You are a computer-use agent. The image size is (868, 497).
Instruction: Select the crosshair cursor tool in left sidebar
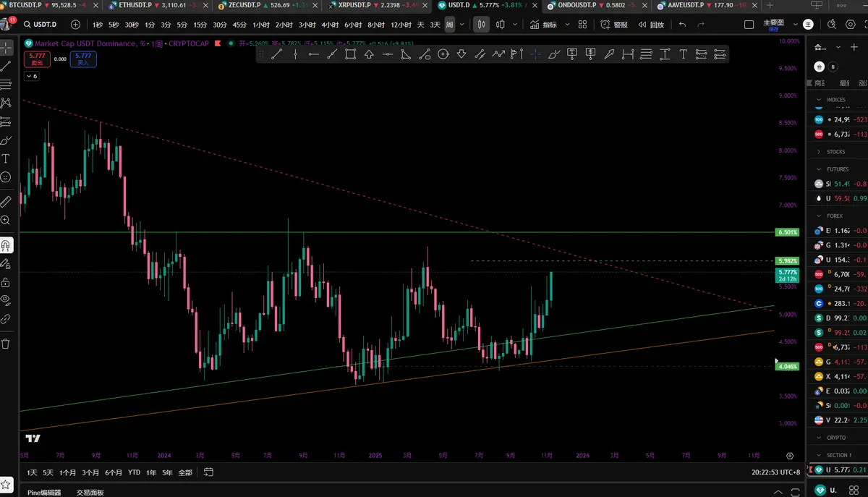pos(7,48)
